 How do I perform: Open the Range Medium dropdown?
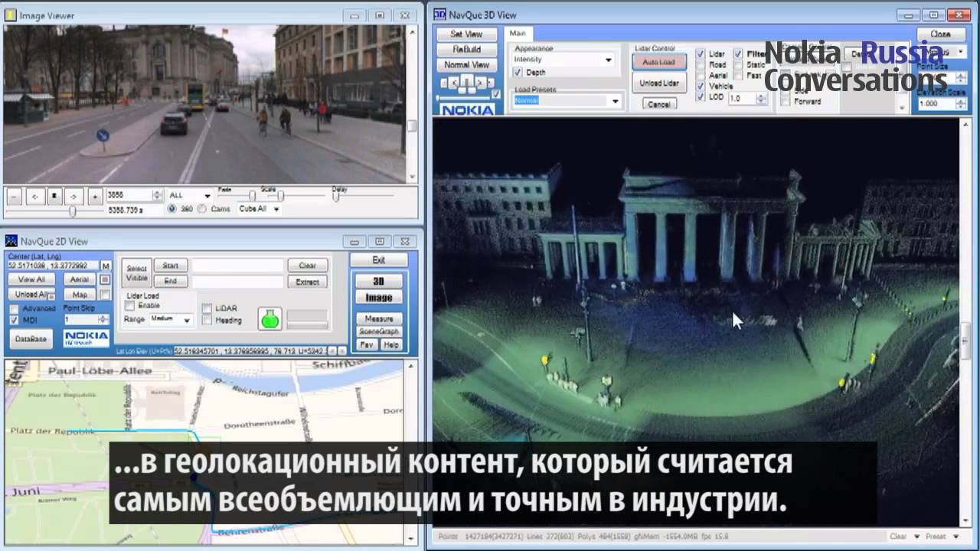(x=170, y=319)
